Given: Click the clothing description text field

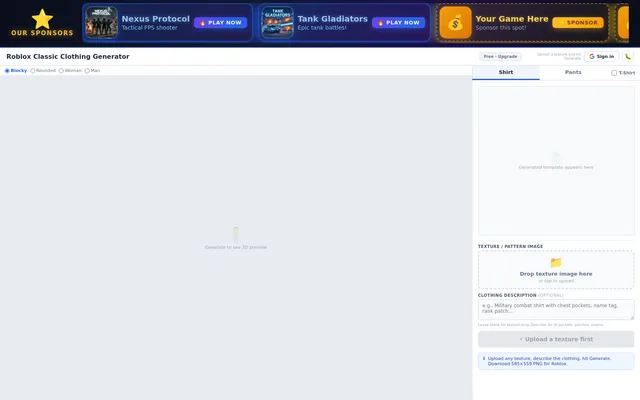Looking at the screenshot, I should pos(556,309).
